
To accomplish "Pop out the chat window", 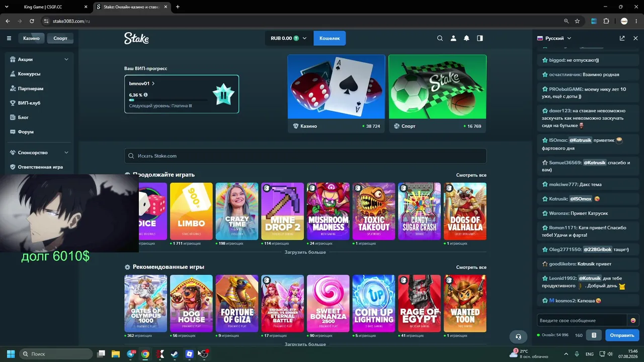I will 622,38.
